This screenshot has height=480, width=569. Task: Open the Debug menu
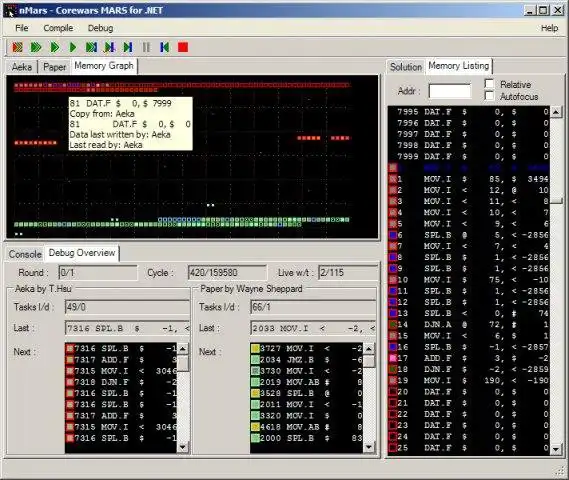(x=100, y=28)
